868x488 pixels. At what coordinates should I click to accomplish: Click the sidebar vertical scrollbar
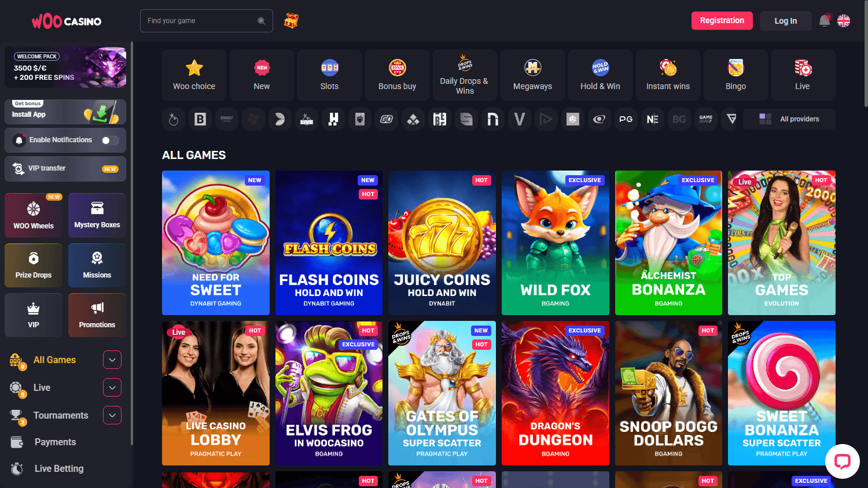(132, 243)
